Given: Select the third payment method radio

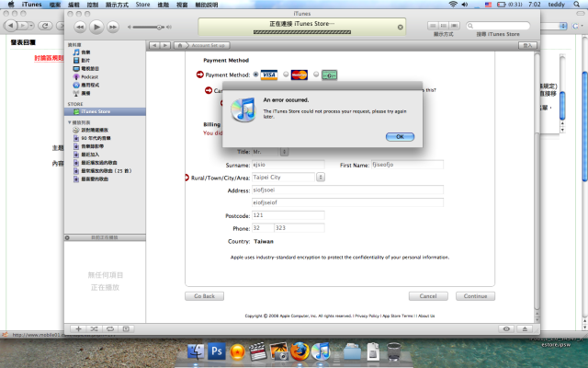Looking at the screenshot, I should [x=316, y=75].
